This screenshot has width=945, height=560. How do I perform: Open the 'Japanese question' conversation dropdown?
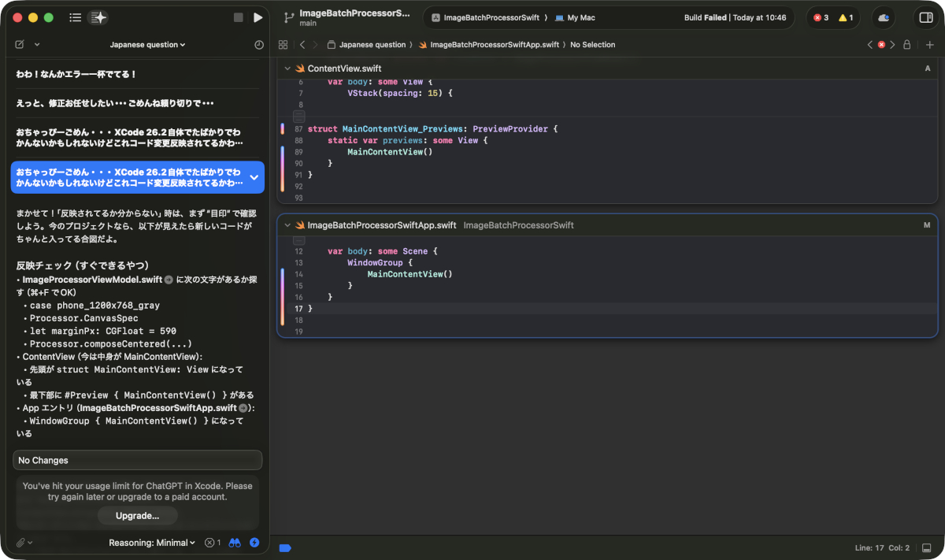point(147,44)
